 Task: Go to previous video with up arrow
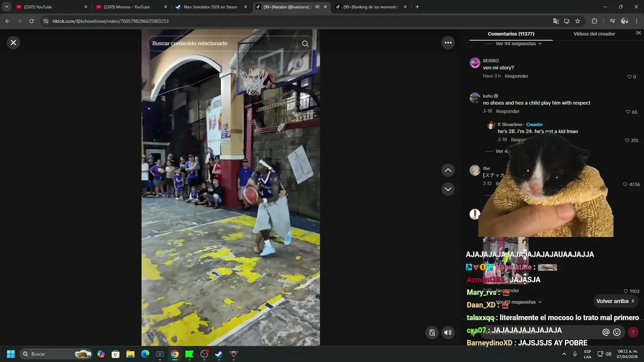448,170
